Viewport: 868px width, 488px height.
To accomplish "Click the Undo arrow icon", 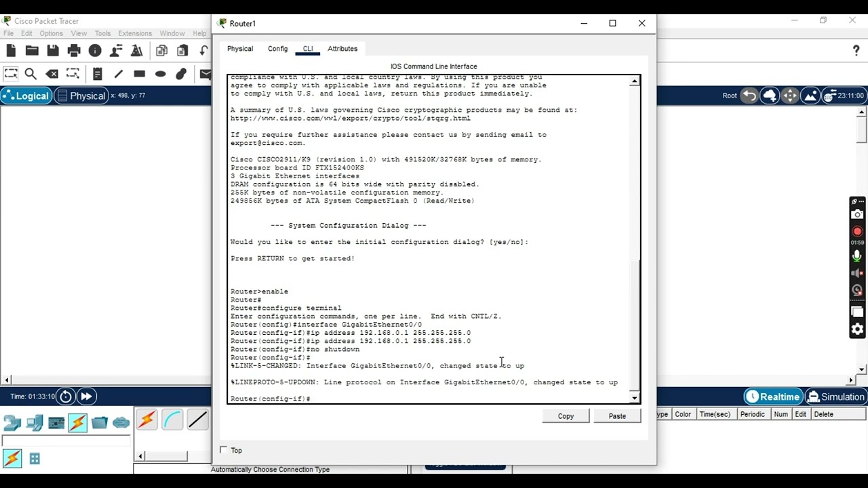I will [203, 51].
